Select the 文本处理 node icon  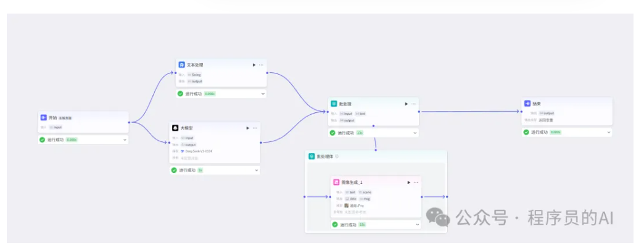pos(181,65)
